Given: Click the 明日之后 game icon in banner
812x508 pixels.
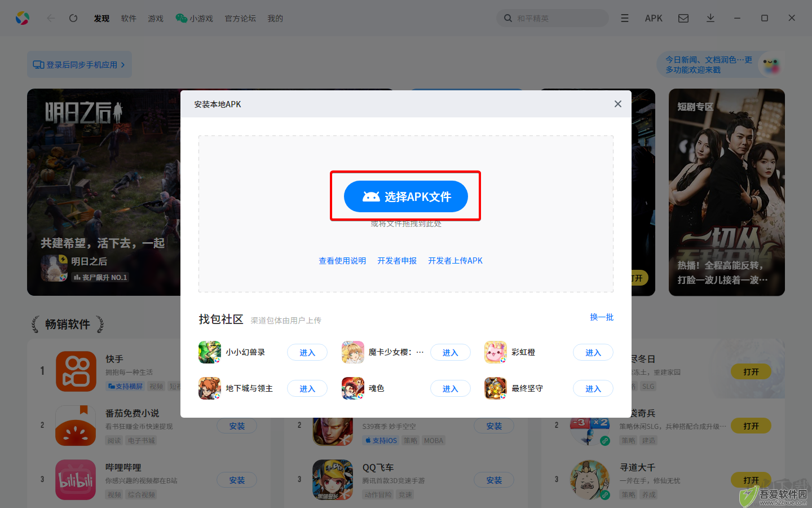Looking at the screenshot, I should pyautogui.click(x=54, y=268).
